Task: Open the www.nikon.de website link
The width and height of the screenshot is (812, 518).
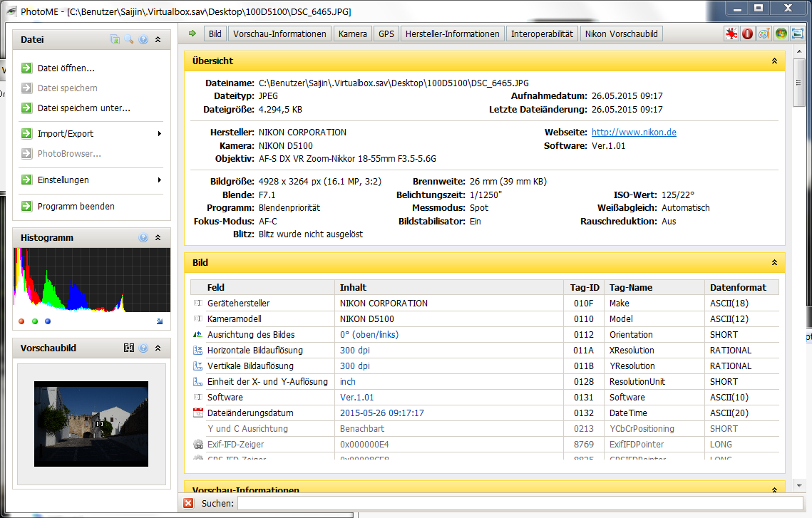Action: (x=634, y=133)
